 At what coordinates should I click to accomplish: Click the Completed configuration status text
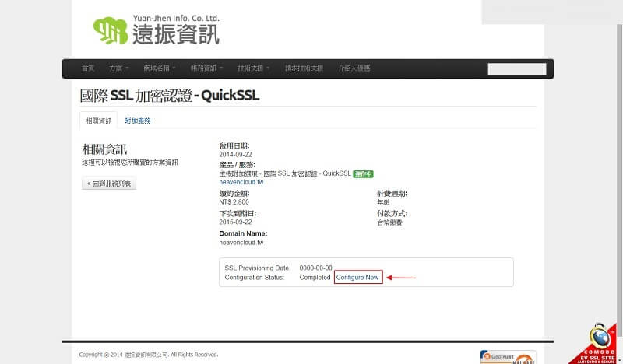pos(315,278)
